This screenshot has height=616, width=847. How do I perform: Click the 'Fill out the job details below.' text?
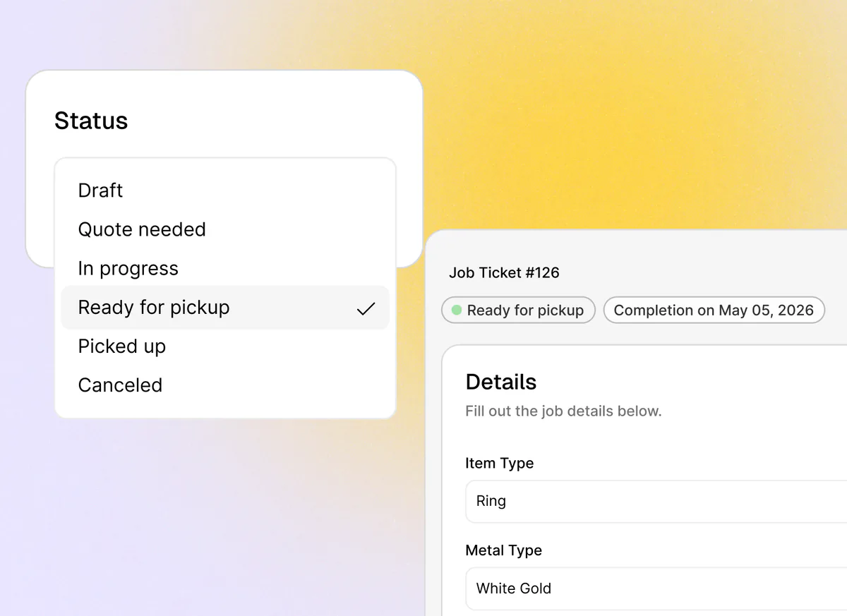coord(563,411)
